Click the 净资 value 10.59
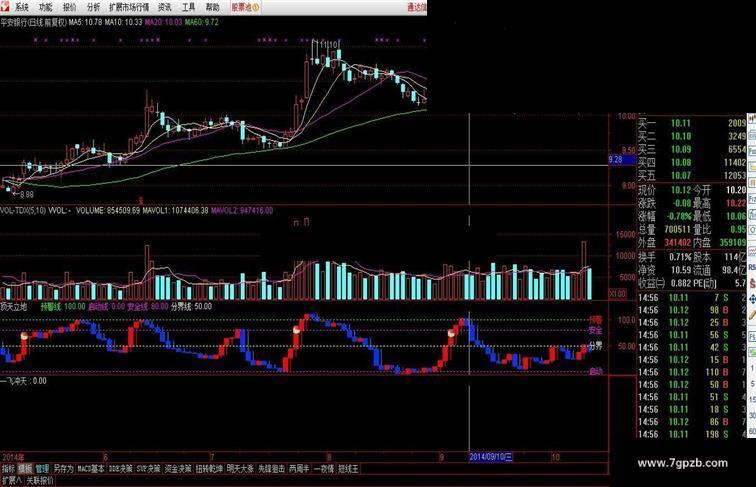 [681, 270]
